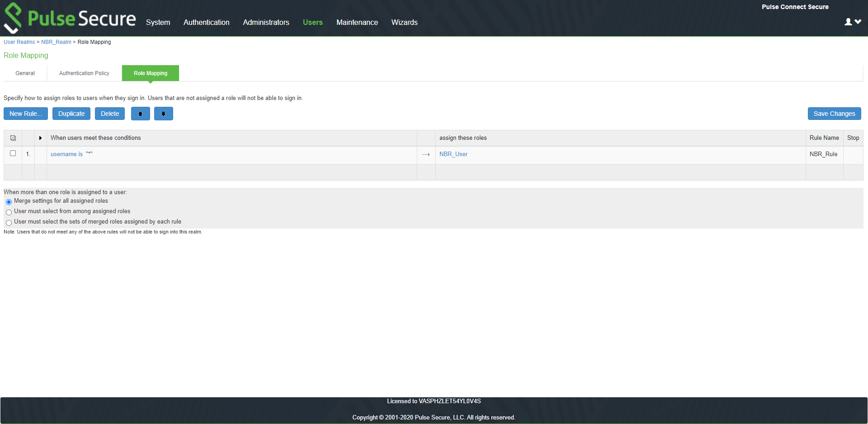Click the license text in footer

pyautogui.click(x=434, y=401)
